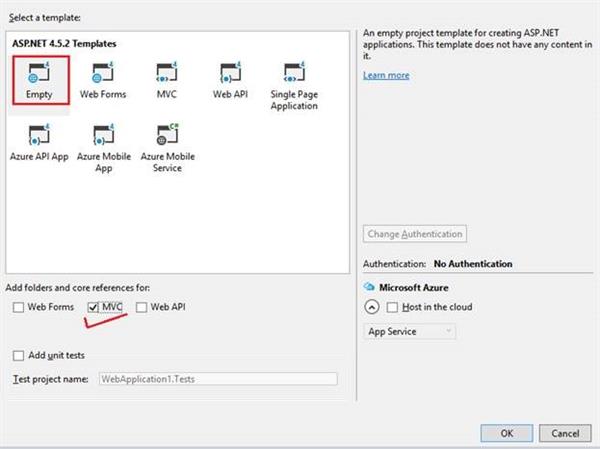Check the Host in the cloud option
Viewport: 600px width, 449px height.
point(393,307)
